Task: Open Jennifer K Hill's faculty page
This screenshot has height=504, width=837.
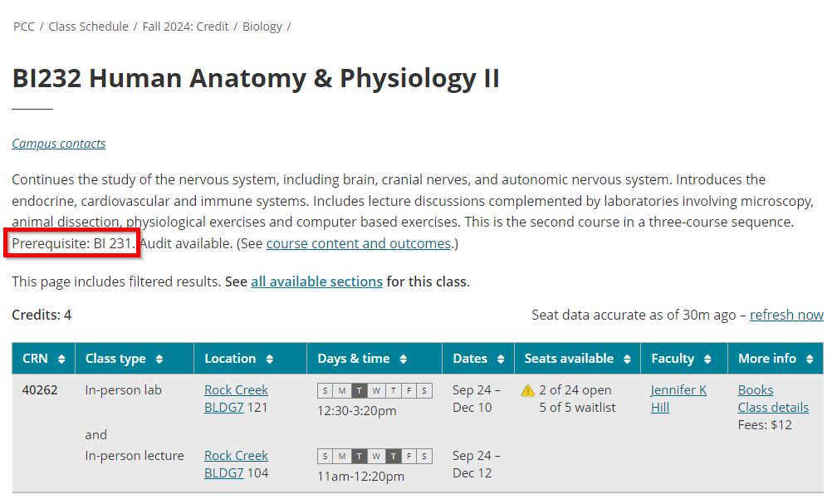Action: [x=678, y=399]
